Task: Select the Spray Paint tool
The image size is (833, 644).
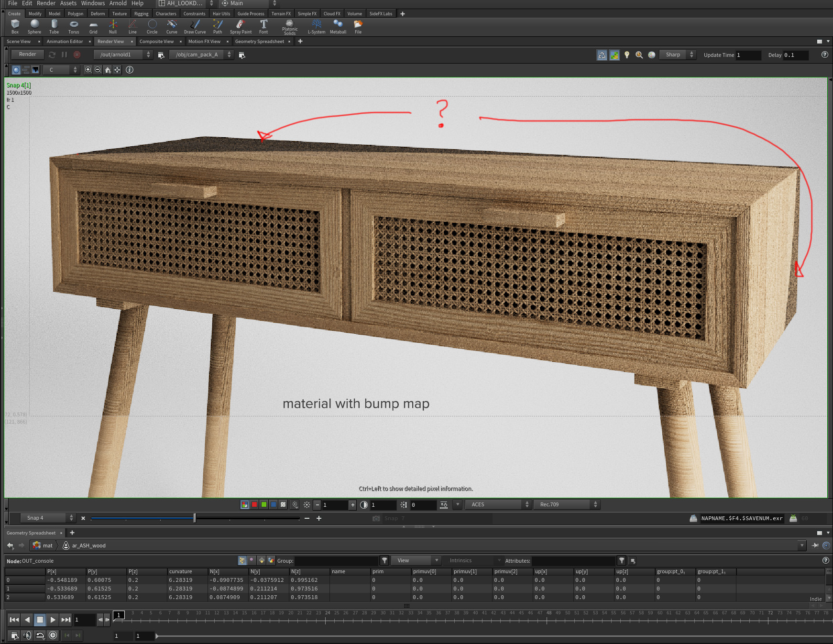Action: pyautogui.click(x=241, y=26)
